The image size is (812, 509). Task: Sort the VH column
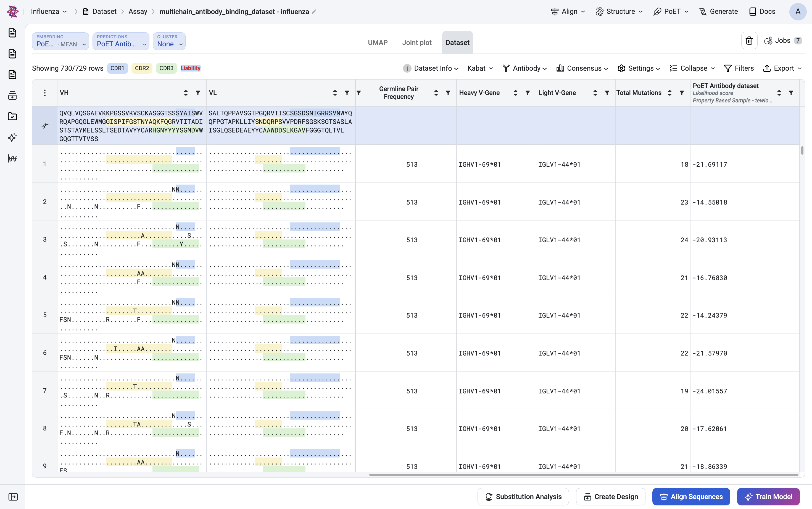pos(186,93)
